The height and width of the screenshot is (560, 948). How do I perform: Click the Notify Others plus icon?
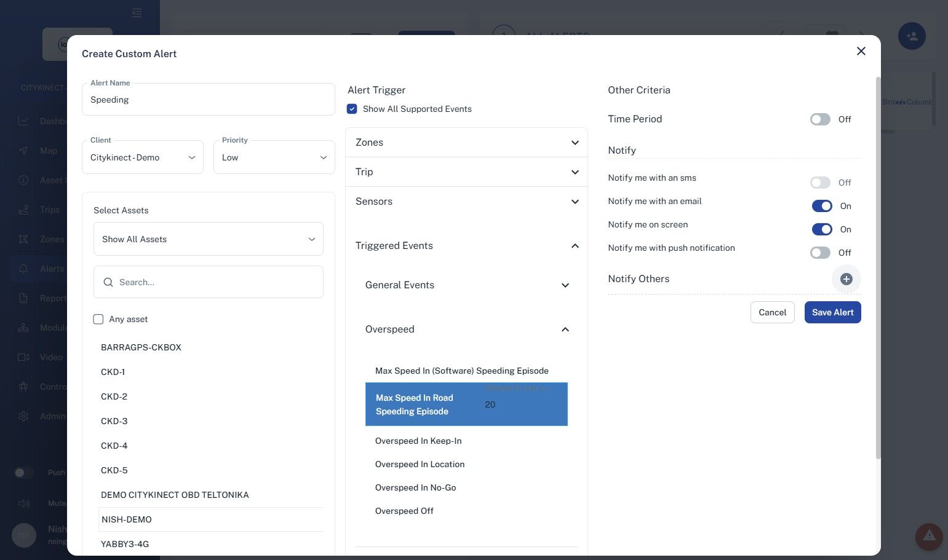coord(846,279)
